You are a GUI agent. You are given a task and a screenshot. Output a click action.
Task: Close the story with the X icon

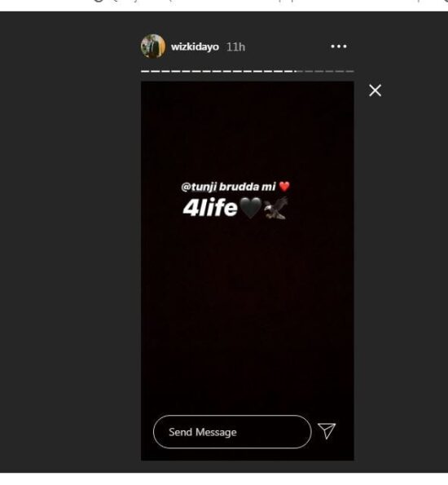coord(375,90)
